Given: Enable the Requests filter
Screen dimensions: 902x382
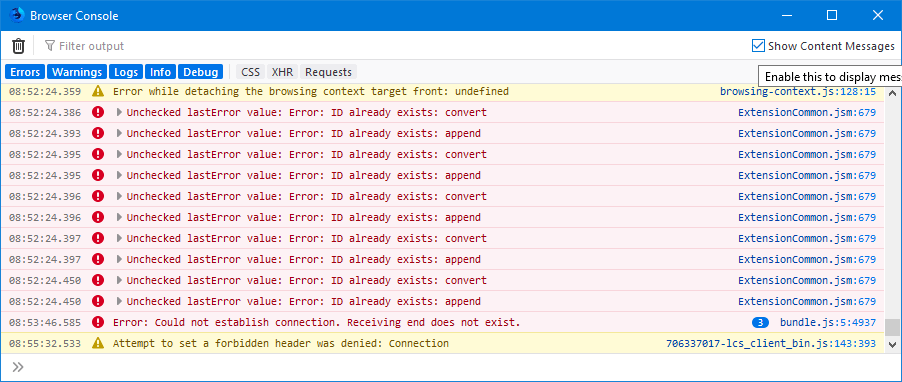Looking at the screenshot, I should pyautogui.click(x=328, y=72).
